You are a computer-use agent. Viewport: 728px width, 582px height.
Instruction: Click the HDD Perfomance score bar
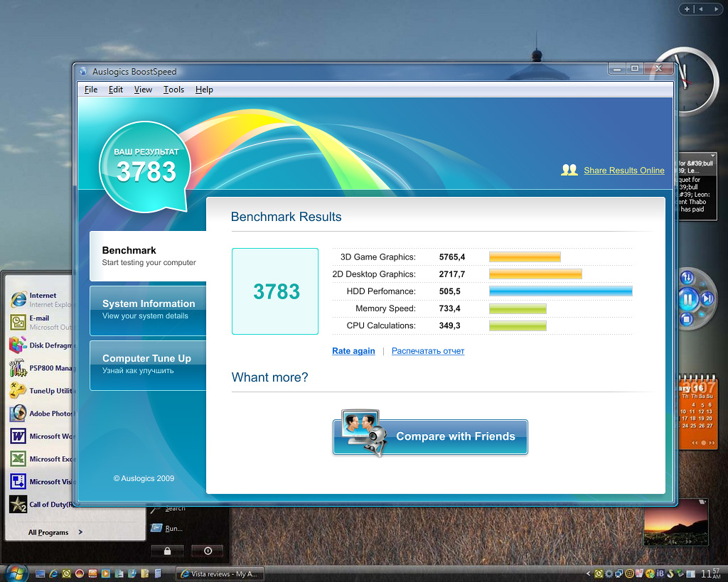click(560, 291)
